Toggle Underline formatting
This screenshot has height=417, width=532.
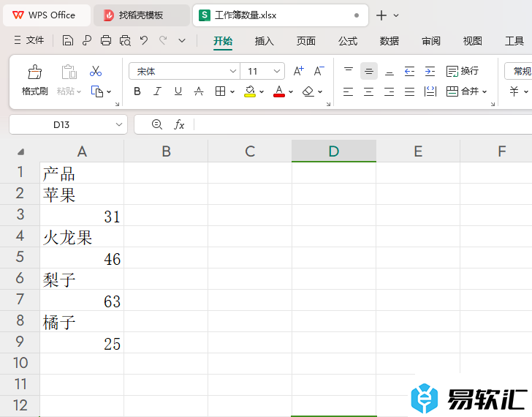tap(178, 91)
